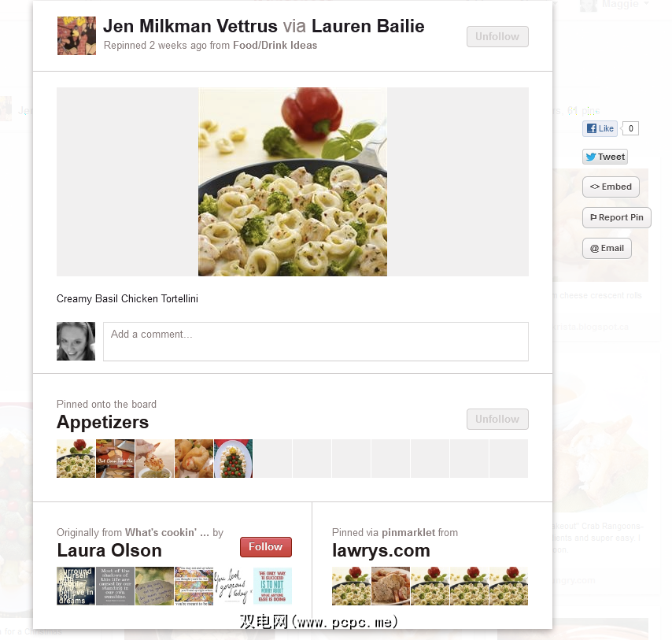
Task: Click the commenter's profile photo
Action: (76, 341)
